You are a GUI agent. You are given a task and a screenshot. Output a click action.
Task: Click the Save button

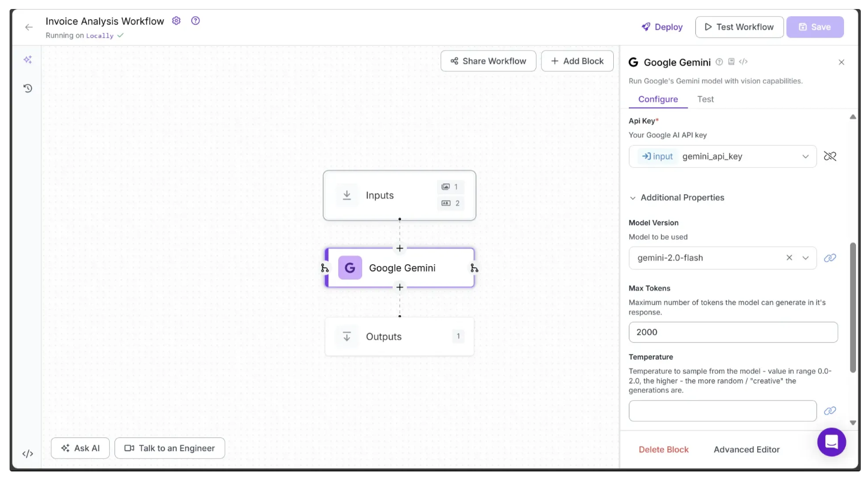[815, 27]
